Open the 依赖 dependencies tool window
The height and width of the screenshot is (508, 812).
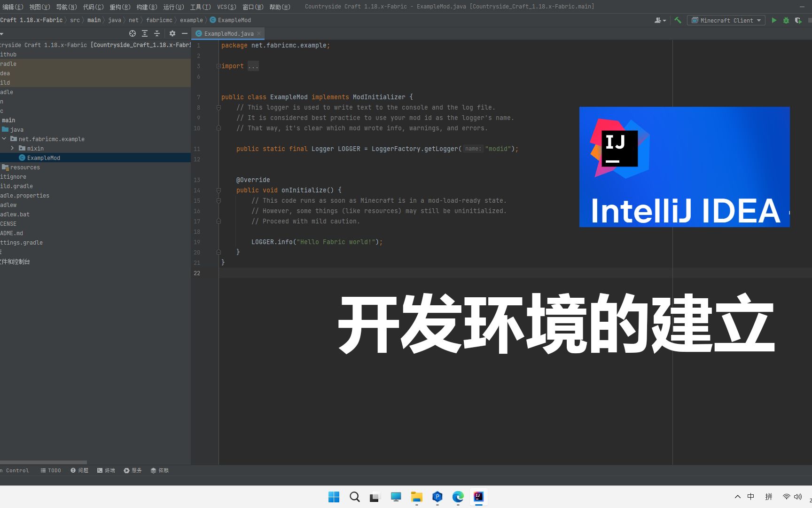[x=159, y=470]
